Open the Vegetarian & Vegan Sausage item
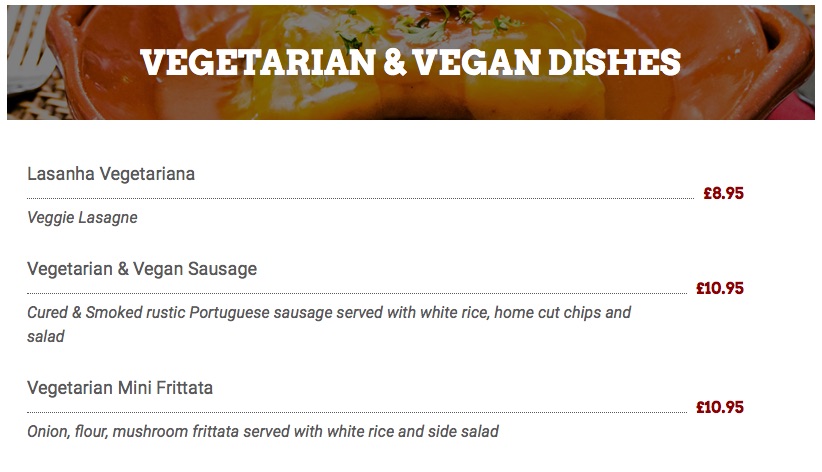This screenshot has height=472, width=822. click(142, 269)
